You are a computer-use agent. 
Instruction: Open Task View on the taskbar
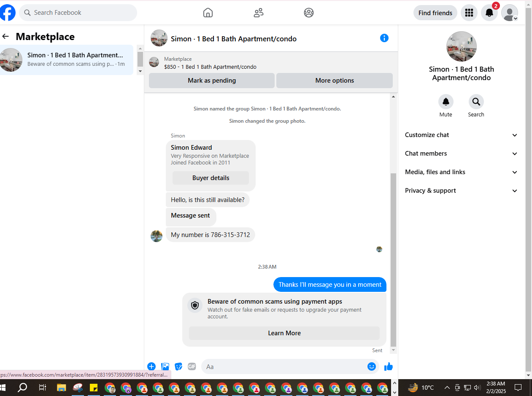(x=42, y=388)
